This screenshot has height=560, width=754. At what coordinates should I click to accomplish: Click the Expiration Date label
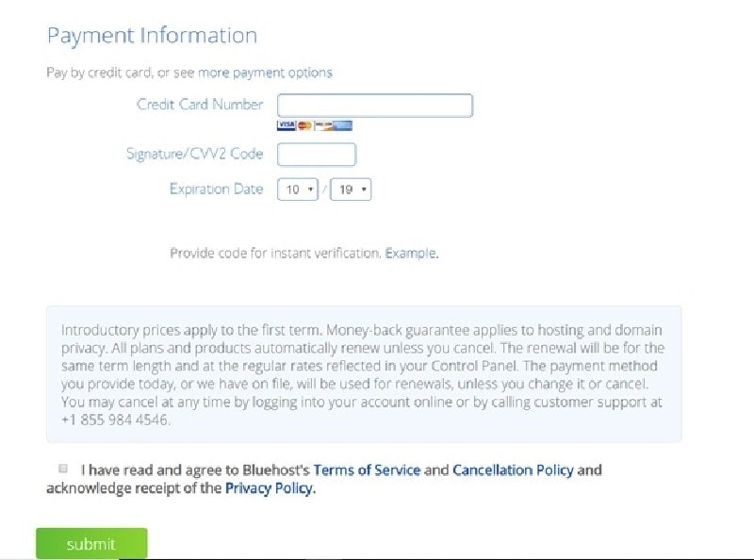tap(217, 189)
